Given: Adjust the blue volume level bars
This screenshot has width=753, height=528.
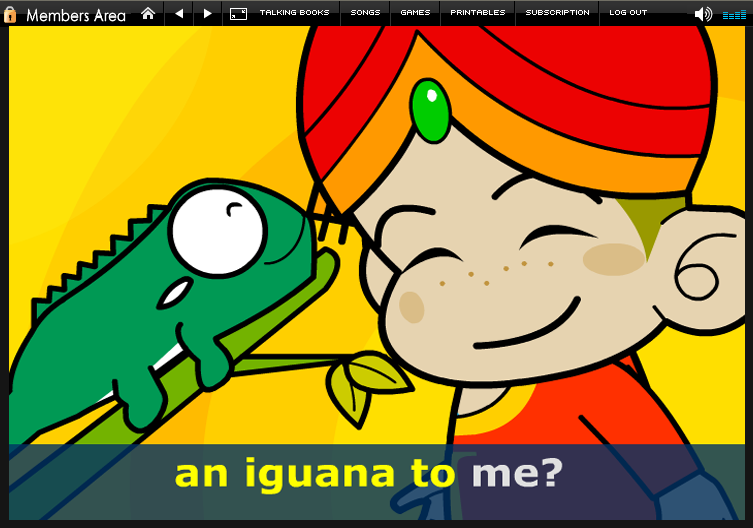Looking at the screenshot, I should pos(733,15).
